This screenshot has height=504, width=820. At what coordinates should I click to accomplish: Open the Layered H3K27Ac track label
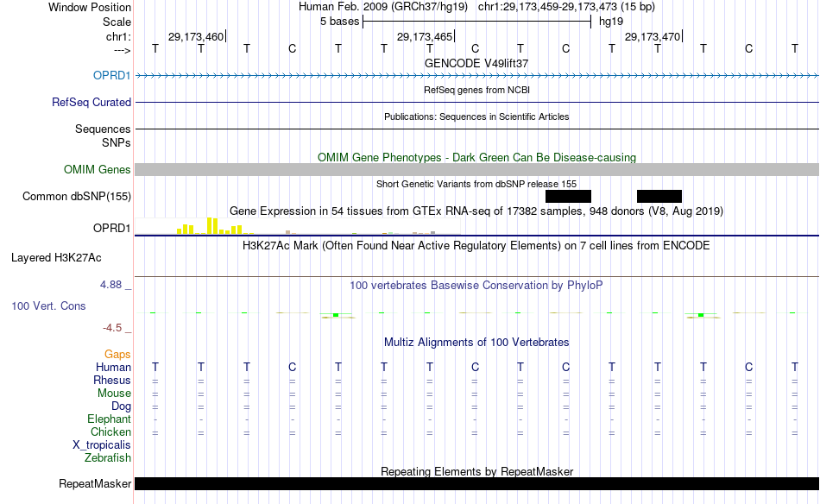tap(56, 258)
